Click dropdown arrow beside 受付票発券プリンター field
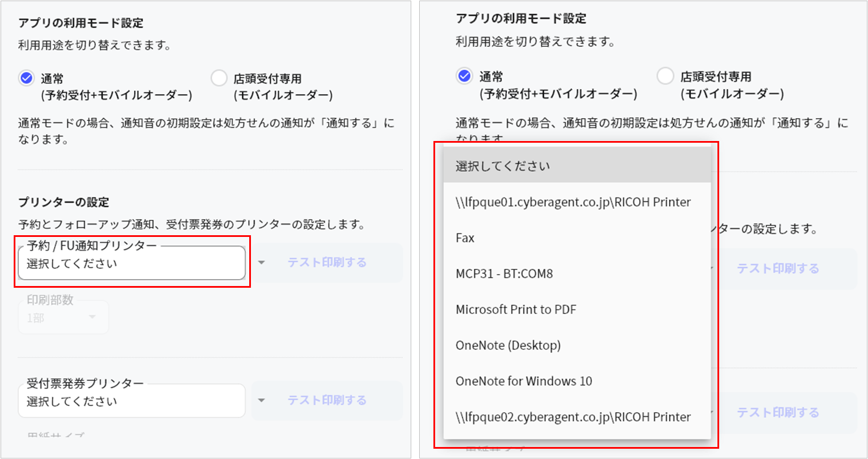This screenshot has height=459, width=868. point(262,400)
